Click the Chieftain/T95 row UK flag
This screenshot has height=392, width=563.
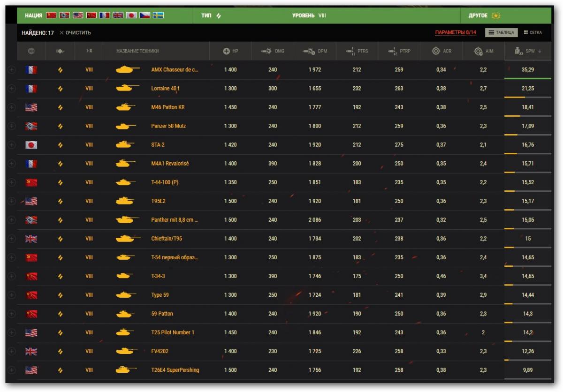click(x=31, y=239)
